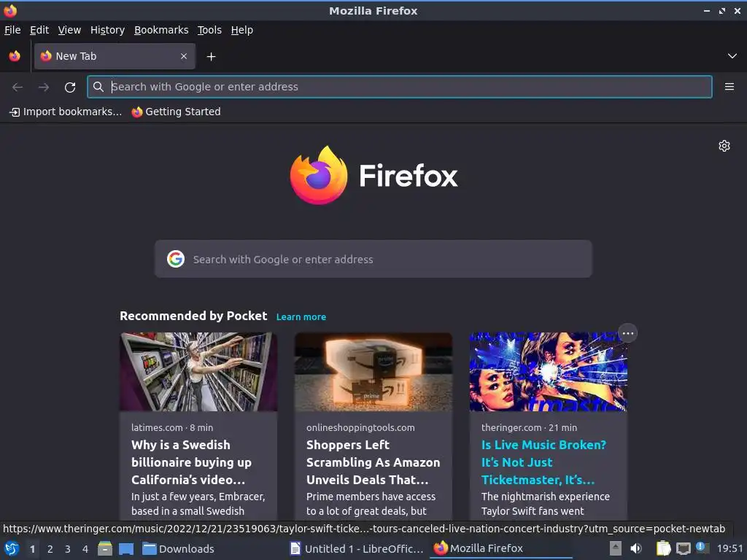Screen dimensions: 747x560
Task: Open the volume speaker tray icon
Action: click(636, 548)
